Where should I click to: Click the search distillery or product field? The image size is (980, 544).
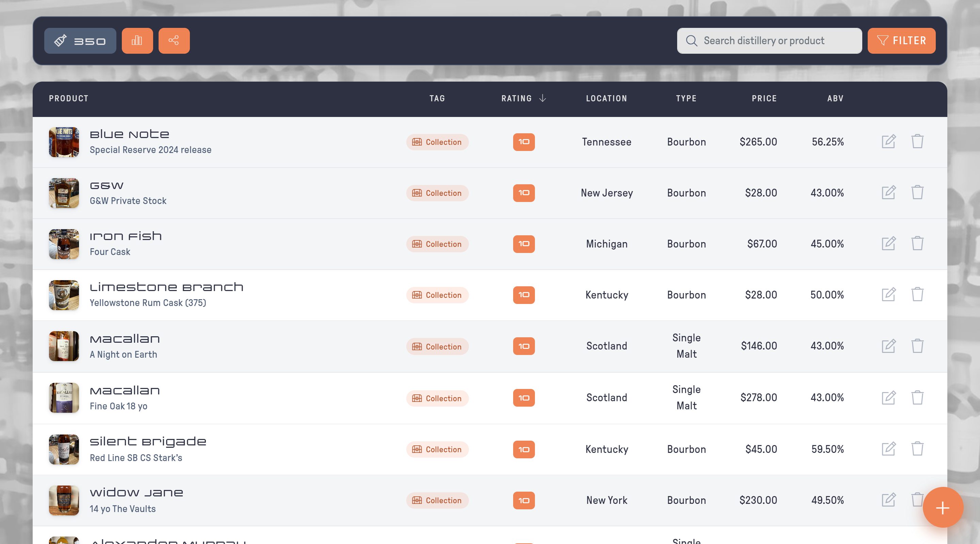[x=769, y=41]
